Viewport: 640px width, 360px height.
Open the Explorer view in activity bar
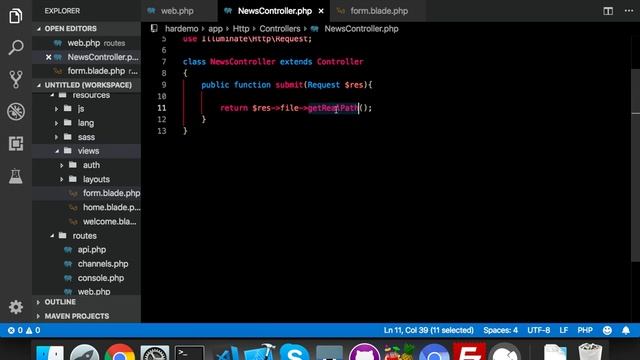(16, 16)
